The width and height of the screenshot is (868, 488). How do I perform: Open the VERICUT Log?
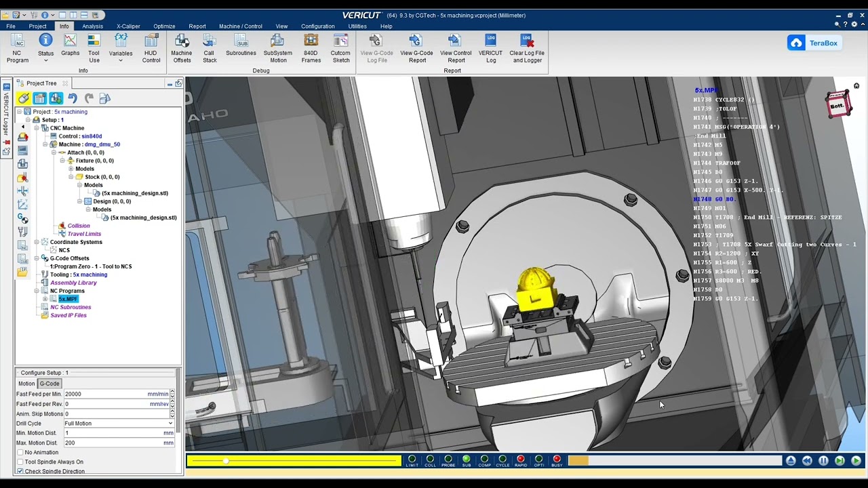[x=491, y=49]
